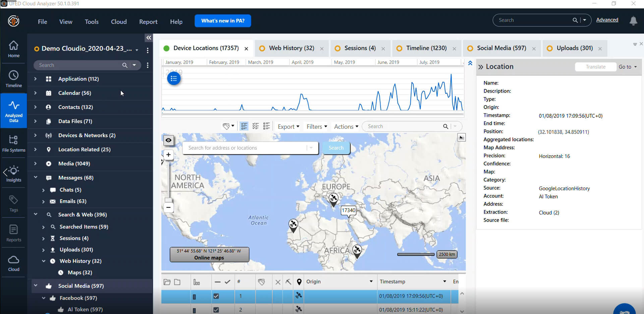
Task: Click the notifications bell icon
Action: click(633, 20)
